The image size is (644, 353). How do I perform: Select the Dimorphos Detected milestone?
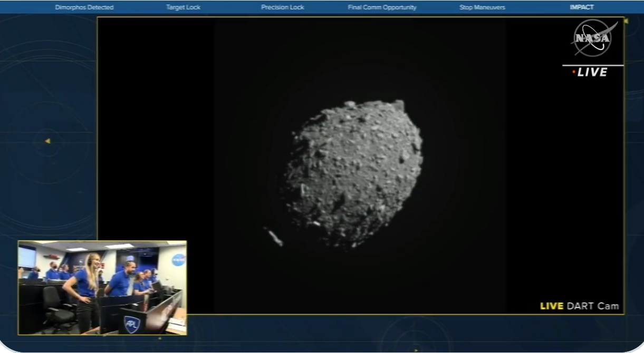coord(84,7)
